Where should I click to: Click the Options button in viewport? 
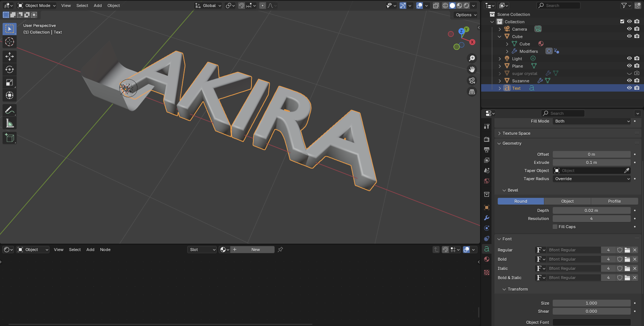pyautogui.click(x=466, y=15)
